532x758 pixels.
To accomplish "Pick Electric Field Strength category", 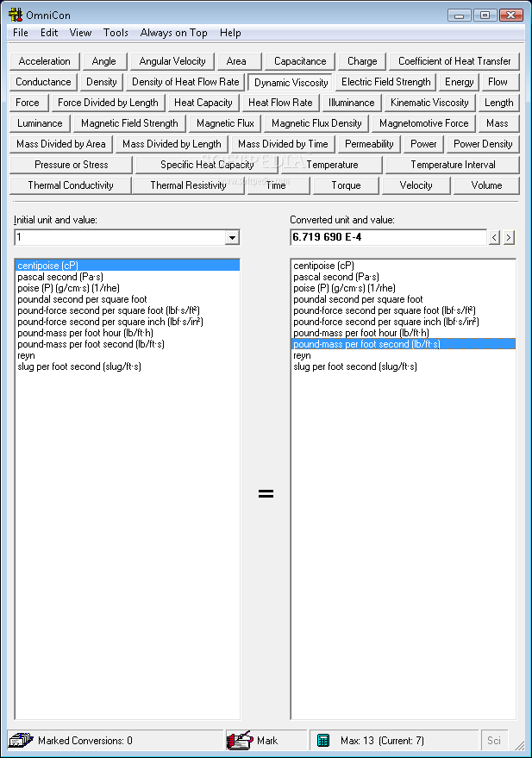I will click(x=386, y=82).
